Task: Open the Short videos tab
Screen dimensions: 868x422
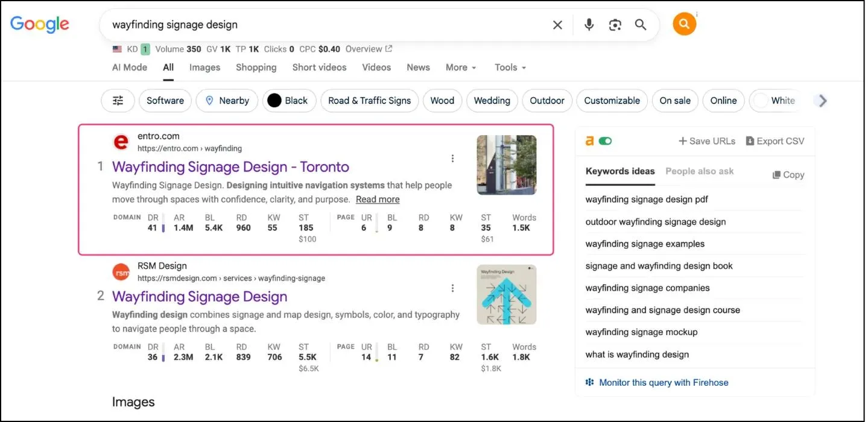Action: (319, 68)
